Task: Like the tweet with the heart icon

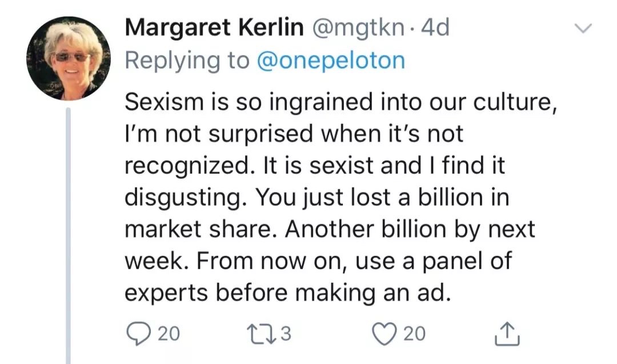Action: click(x=384, y=334)
